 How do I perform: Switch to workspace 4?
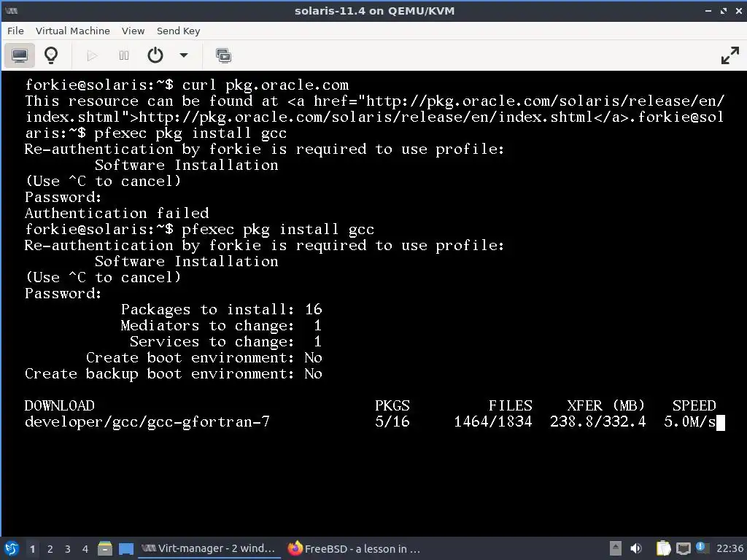click(85, 549)
